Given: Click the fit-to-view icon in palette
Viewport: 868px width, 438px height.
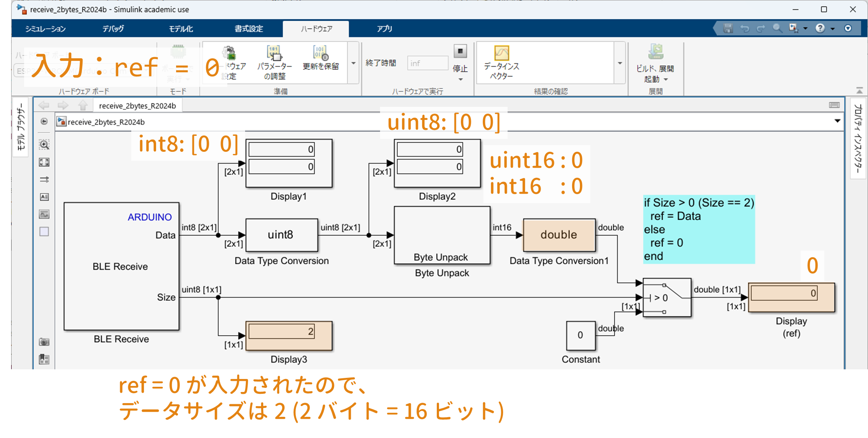Looking at the screenshot, I should (x=44, y=162).
